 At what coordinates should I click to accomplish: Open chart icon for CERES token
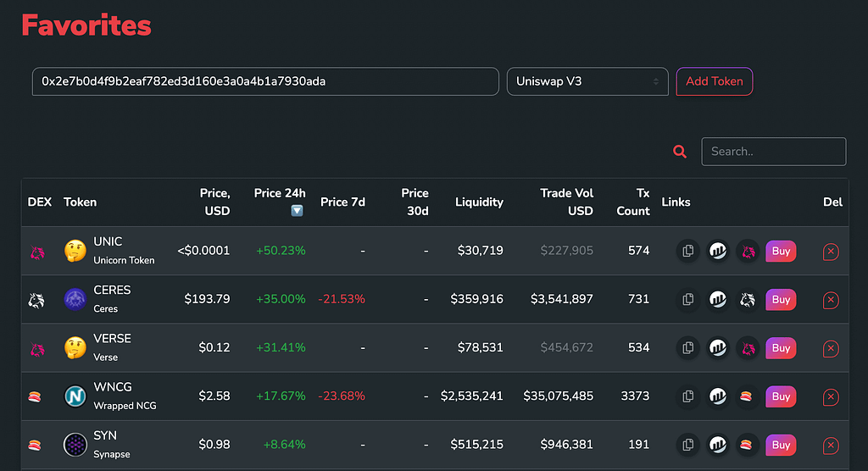(x=718, y=299)
